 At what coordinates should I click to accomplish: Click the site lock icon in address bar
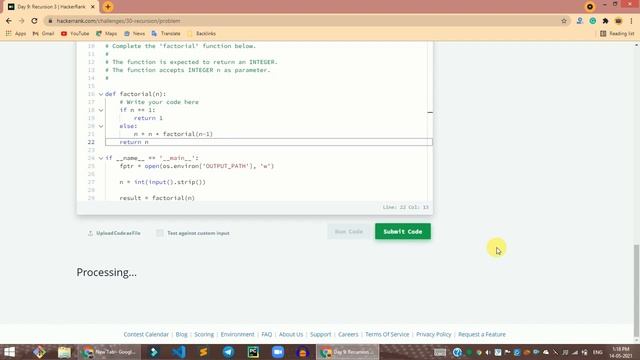(50, 21)
